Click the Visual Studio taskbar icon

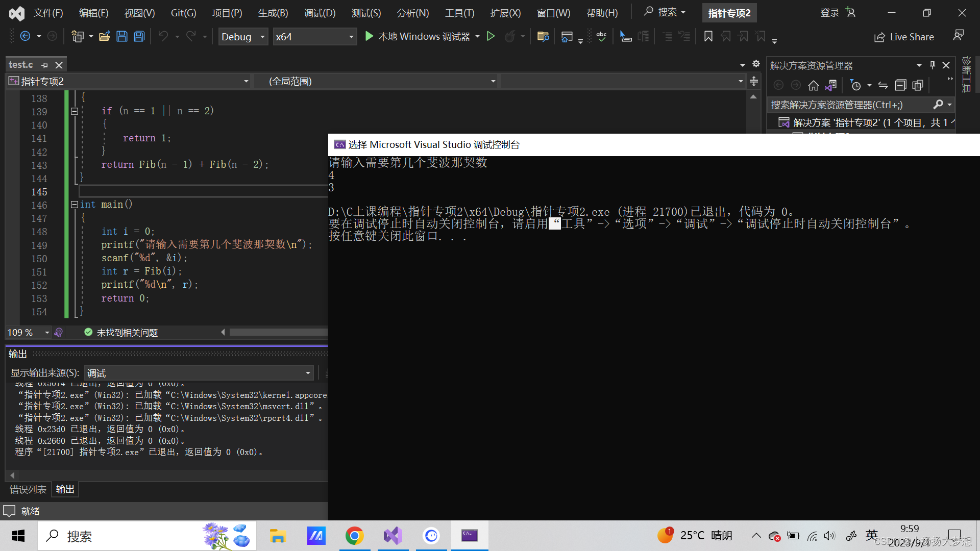[393, 536]
